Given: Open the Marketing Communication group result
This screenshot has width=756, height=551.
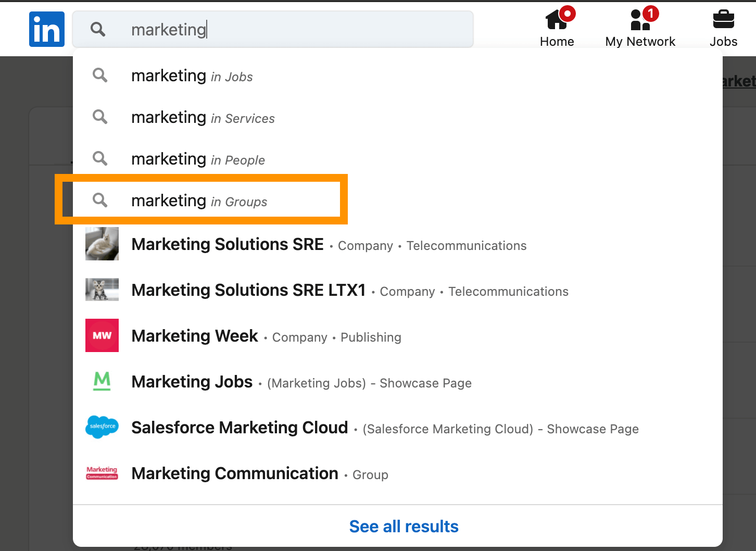Looking at the screenshot, I should [235, 474].
